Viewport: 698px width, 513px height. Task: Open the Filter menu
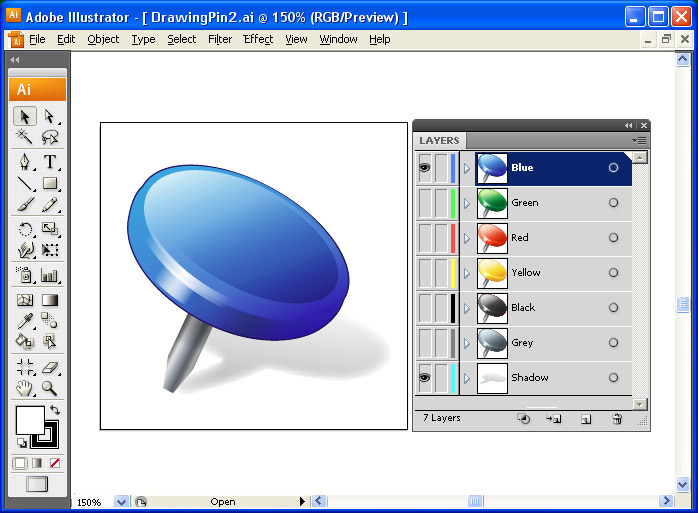[220, 39]
